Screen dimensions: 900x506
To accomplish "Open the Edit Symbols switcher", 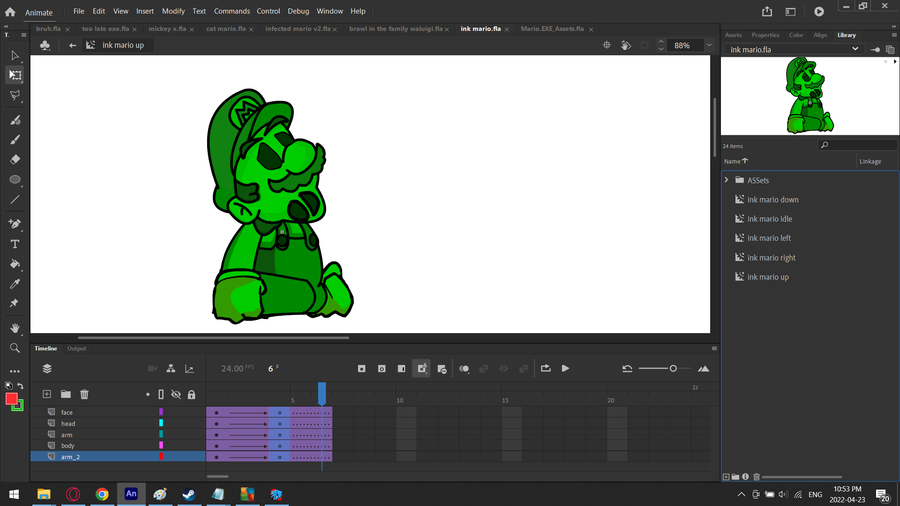I will point(45,45).
